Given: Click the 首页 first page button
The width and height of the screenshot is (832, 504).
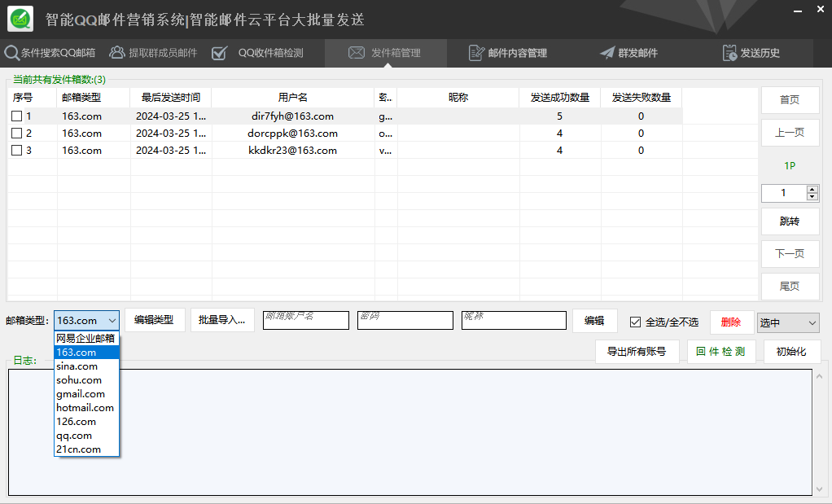Looking at the screenshot, I should (x=790, y=99).
